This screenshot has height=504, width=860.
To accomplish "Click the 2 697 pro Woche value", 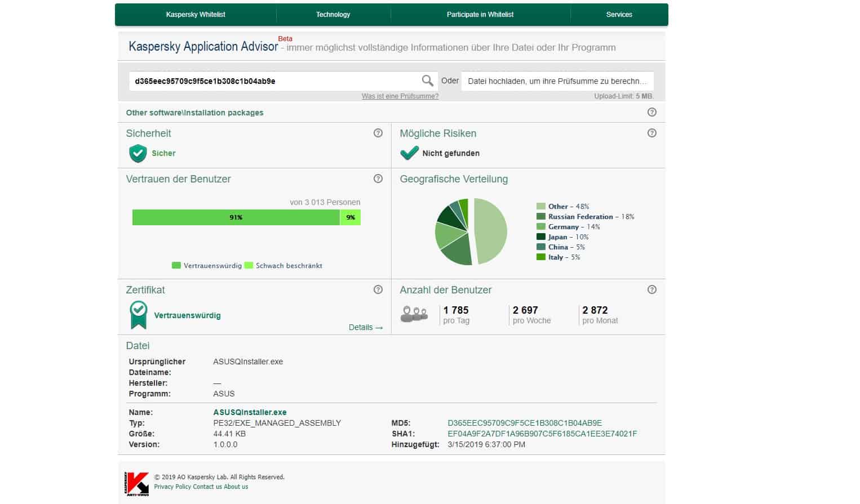I will [x=525, y=310].
